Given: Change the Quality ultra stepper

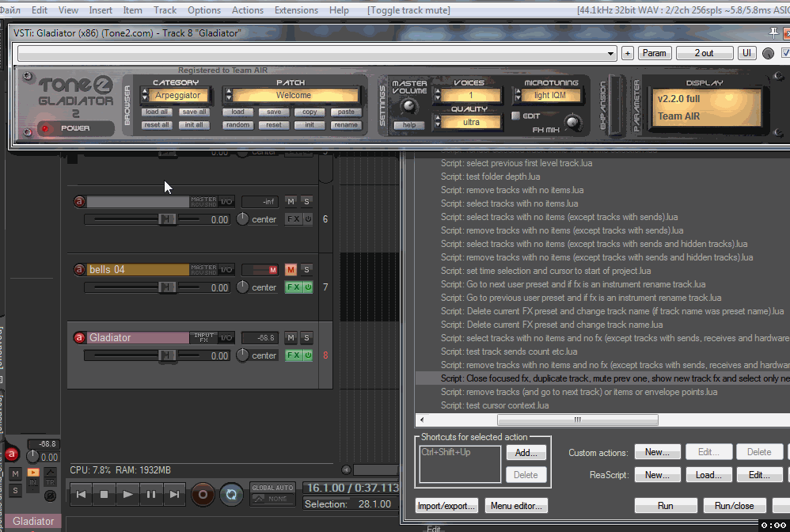Looking at the screenshot, I should pyautogui.click(x=437, y=122).
